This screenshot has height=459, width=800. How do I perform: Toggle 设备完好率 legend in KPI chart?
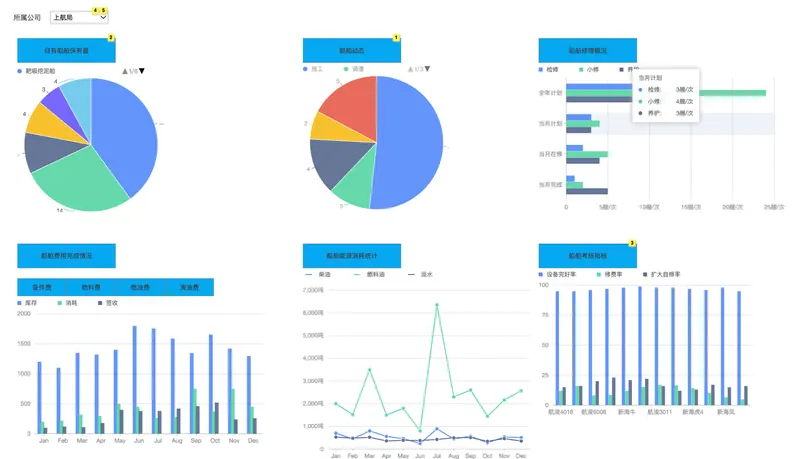(558, 274)
